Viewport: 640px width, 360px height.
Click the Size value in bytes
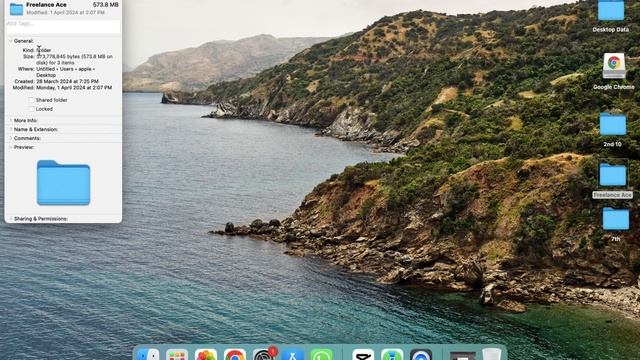click(75, 60)
